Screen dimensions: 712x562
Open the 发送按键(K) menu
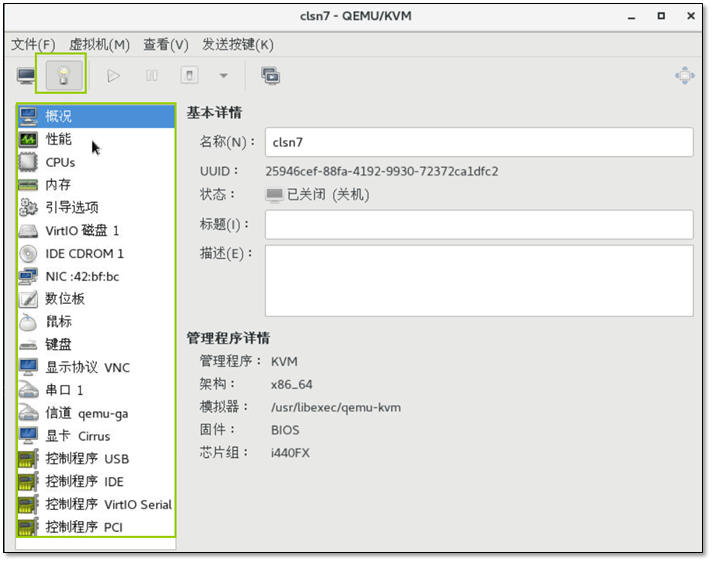tap(238, 44)
